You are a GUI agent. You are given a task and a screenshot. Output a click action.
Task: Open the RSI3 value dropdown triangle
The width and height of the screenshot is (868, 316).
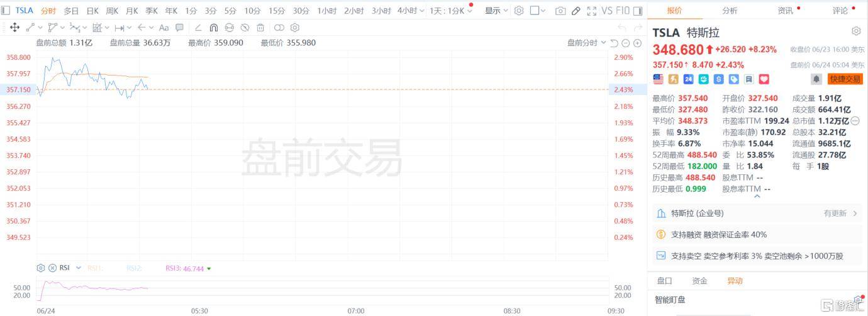coord(209,268)
